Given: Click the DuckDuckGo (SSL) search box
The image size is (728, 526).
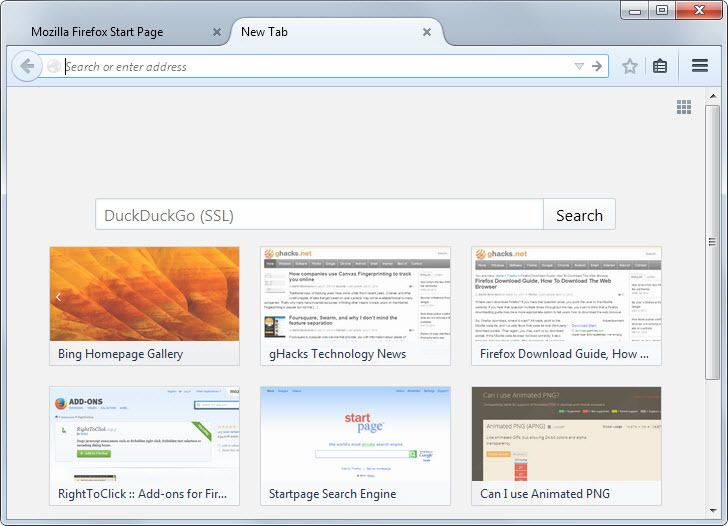Looking at the screenshot, I should tap(319, 214).
